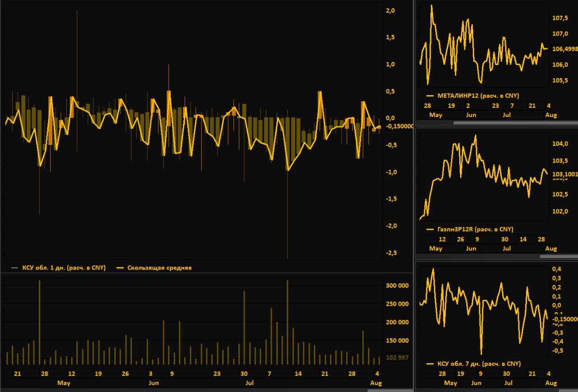Click the 104,0 axis label

560,144
